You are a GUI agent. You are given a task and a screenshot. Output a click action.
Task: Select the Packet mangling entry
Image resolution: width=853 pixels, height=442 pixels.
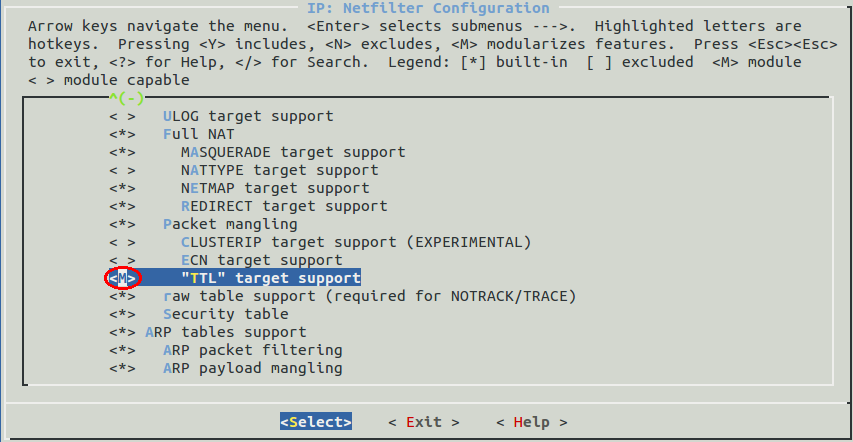[230, 224]
